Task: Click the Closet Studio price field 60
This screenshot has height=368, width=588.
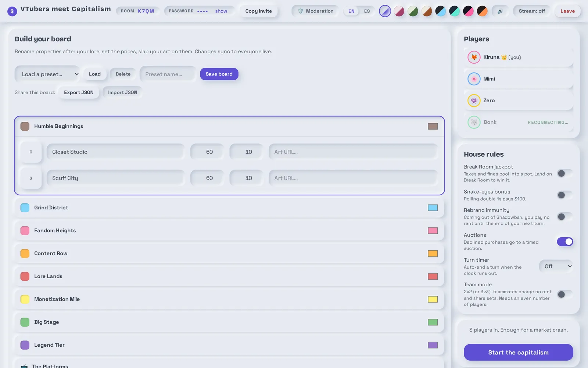Action: pyautogui.click(x=207, y=152)
